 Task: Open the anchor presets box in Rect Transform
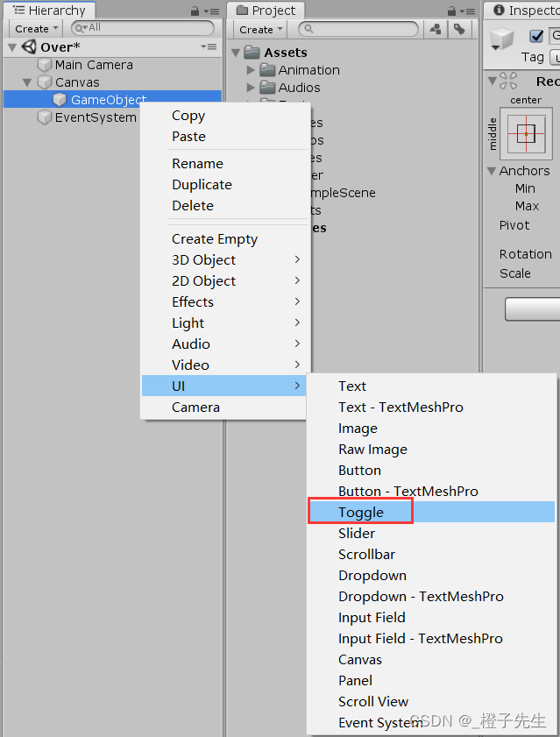pos(526,133)
